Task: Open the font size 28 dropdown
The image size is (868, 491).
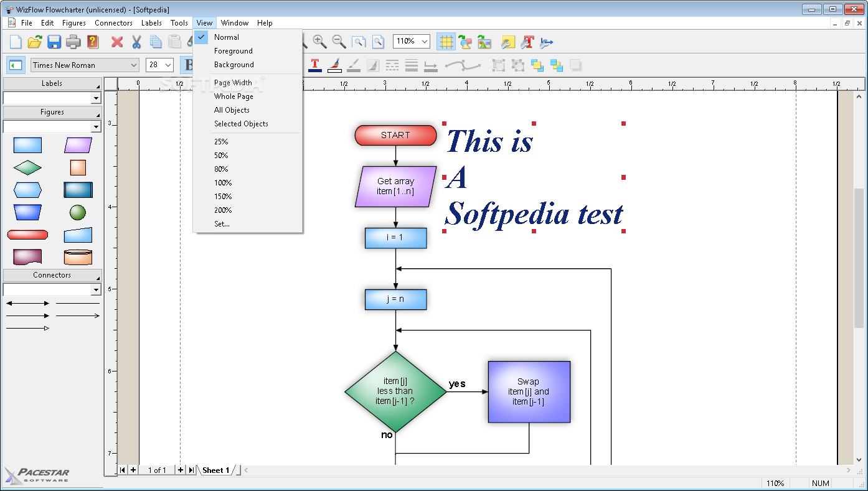Action: pos(168,65)
